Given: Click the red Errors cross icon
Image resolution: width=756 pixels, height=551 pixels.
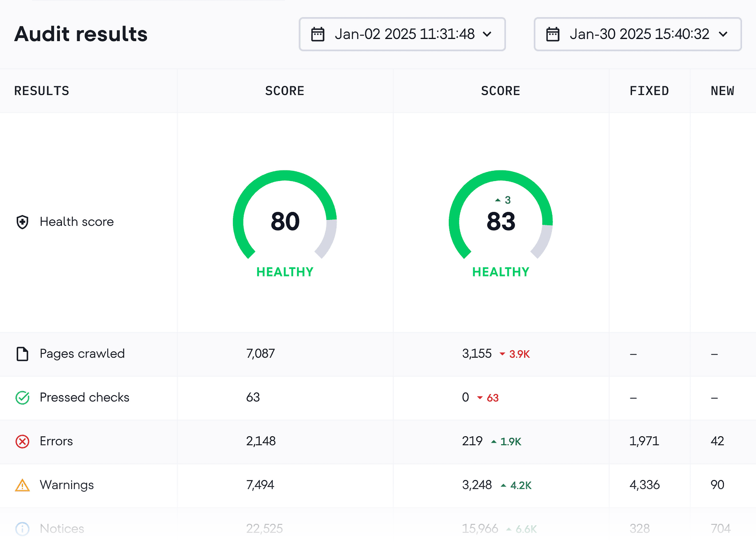Looking at the screenshot, I should [x=22, y=441].
